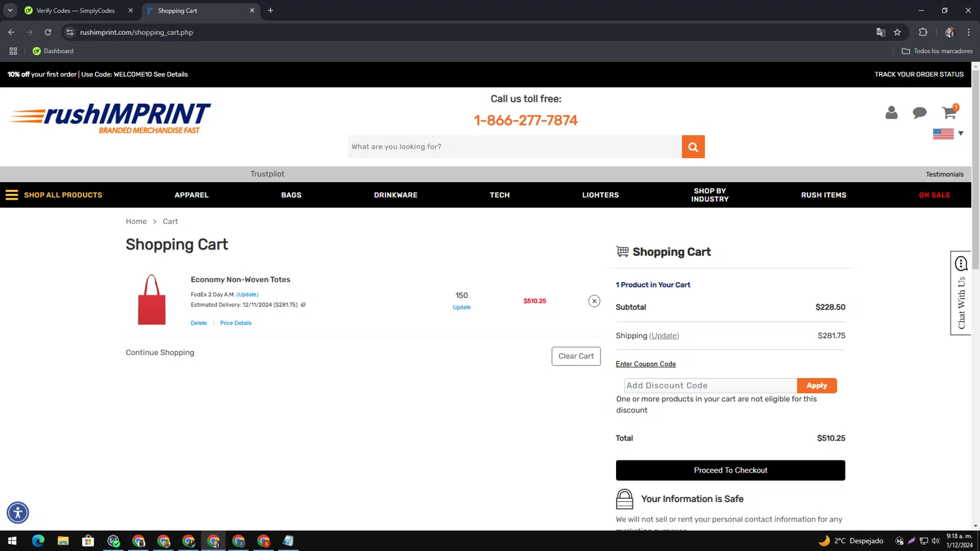Click the Track Your Order Status link
Screen dimensions: 980x551
(x=919, y=74)
